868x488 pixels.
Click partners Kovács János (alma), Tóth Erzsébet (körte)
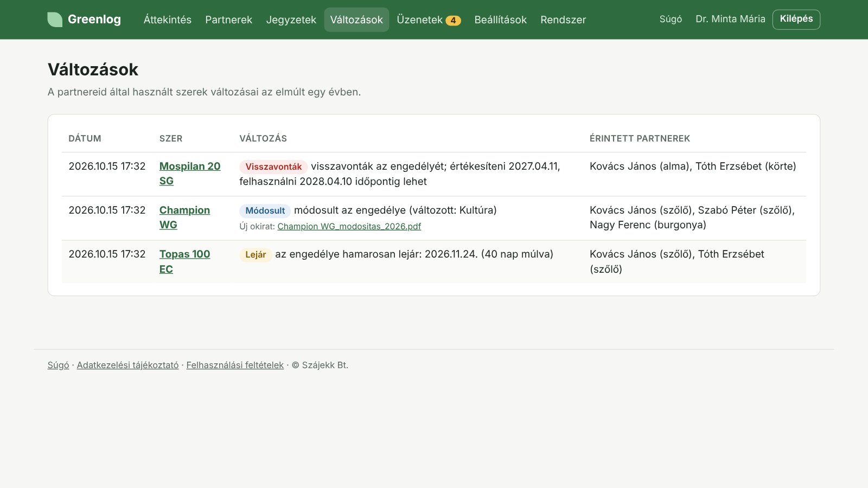[x=693, y=166]
